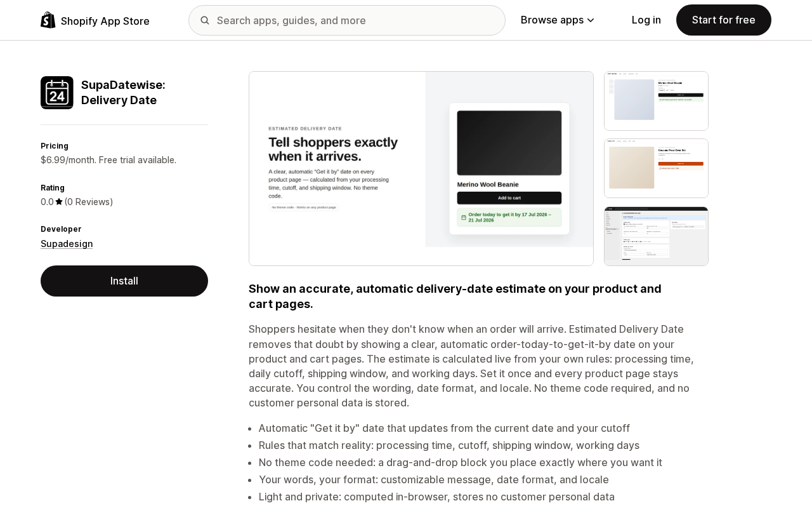Click the Developer label

click(x=61, y=229)
